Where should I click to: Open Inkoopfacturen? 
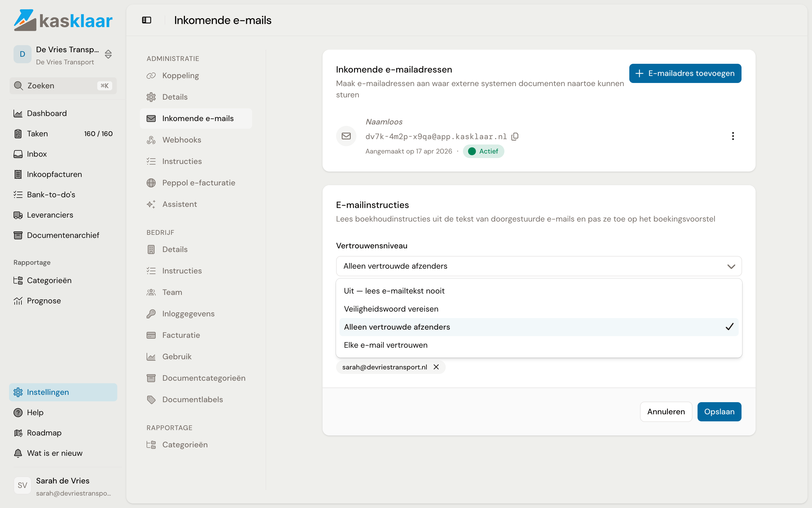(63, 174)
